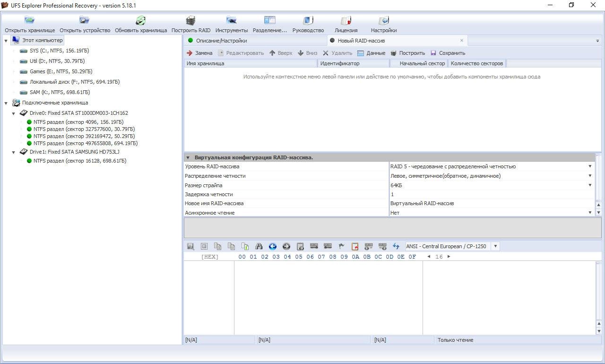Collapse the Этот компьютер tree node
The height and width of the screenshot is (364, 605).
pyautogui.click(x=6, y=41)
